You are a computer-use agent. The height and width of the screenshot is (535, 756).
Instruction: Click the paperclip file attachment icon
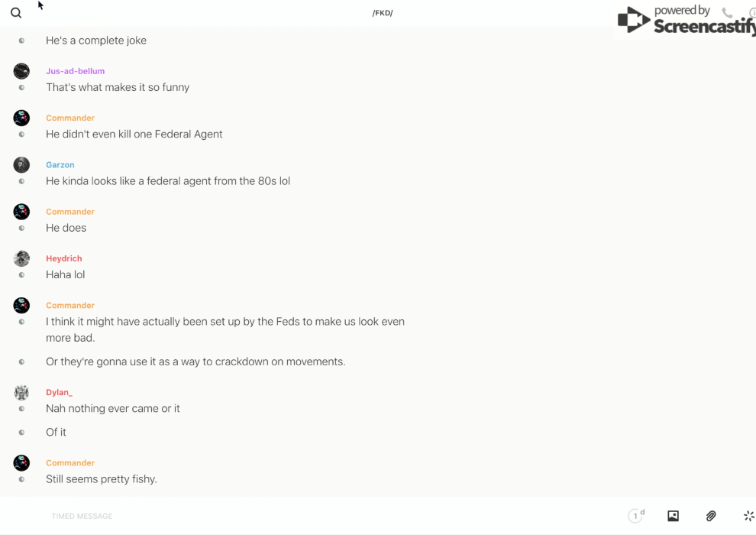click(711, 516)
